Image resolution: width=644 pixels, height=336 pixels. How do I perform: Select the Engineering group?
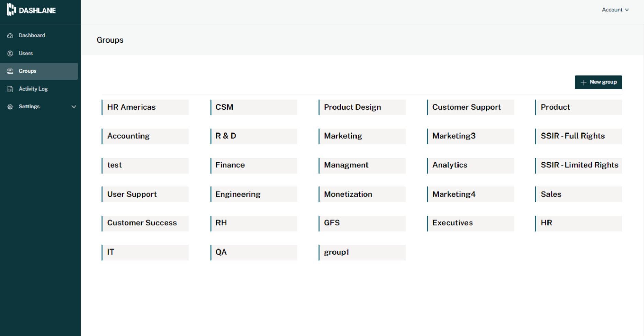pos(253,194)
